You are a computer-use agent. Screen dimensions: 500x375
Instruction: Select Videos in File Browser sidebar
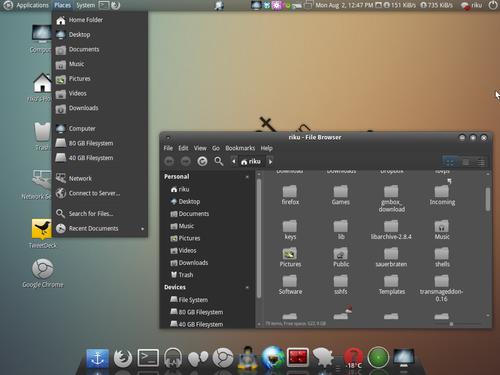pos(183,251)
